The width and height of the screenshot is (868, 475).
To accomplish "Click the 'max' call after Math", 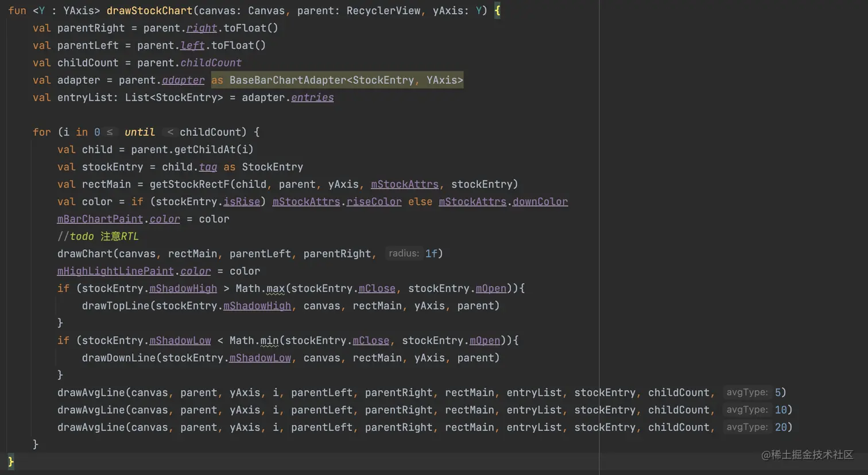I will pos(276,288).
